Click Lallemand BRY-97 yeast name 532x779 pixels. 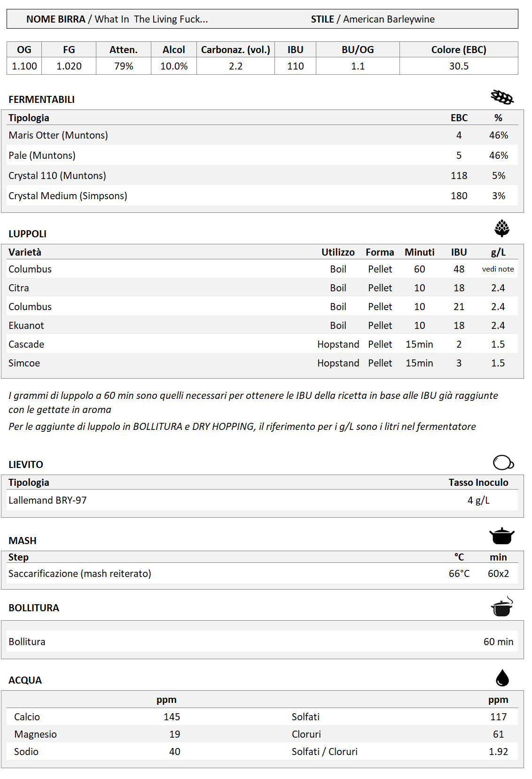(x=47, y=500)
